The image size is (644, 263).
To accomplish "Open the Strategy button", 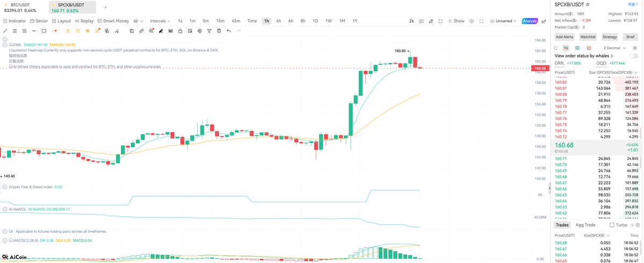I will [x=610, y=37].
